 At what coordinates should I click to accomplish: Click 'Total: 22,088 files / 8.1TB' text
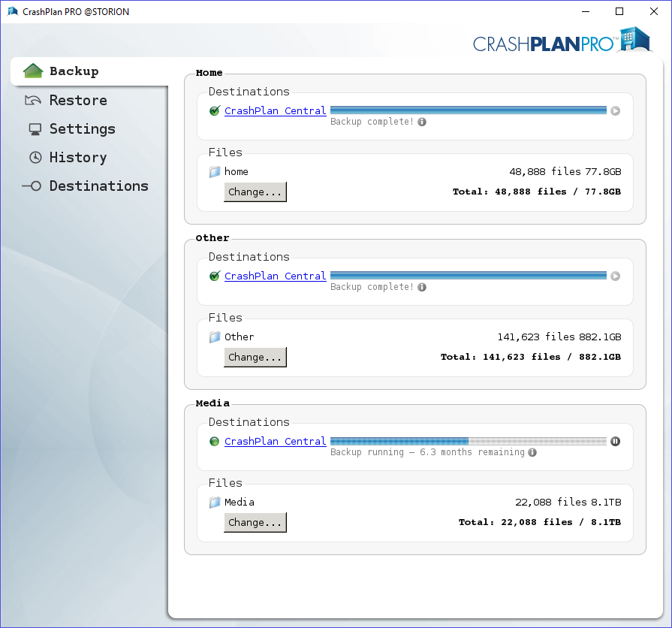coord(540,522)
